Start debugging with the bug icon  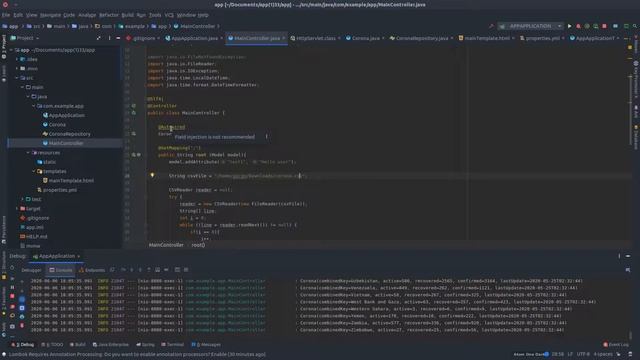pyautogui.click(x=578, y=26)
